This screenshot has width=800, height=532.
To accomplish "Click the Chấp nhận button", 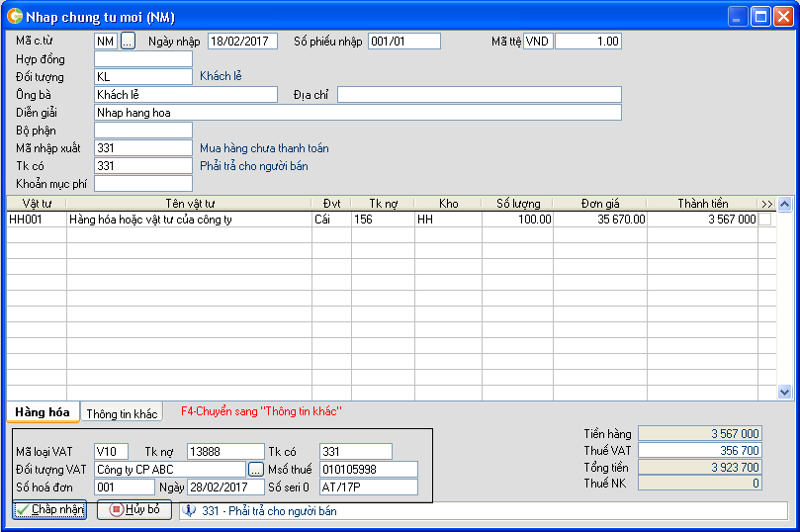I will pyautogui.click(x=49, y=509).
